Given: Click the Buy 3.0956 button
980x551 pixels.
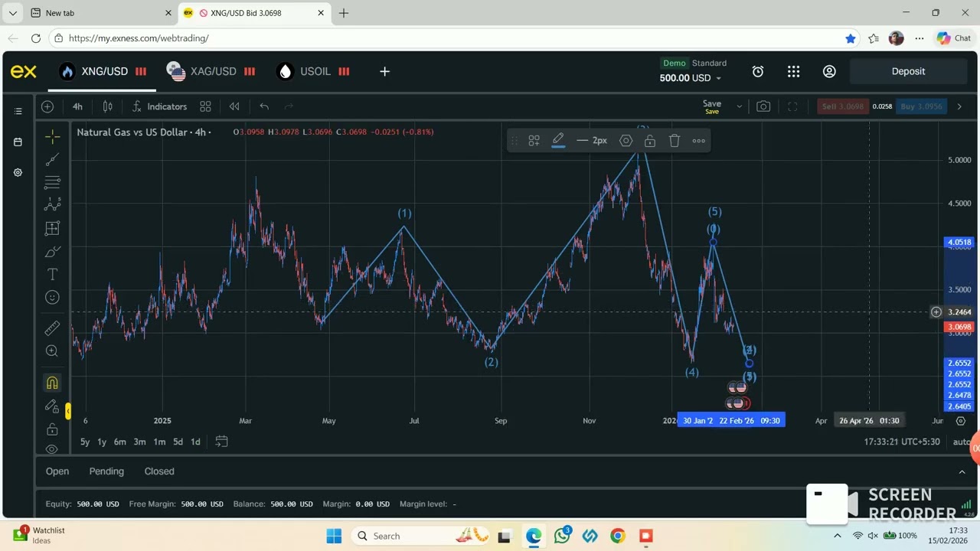Looking at the screenshot, I should click(x=921, y=106).
